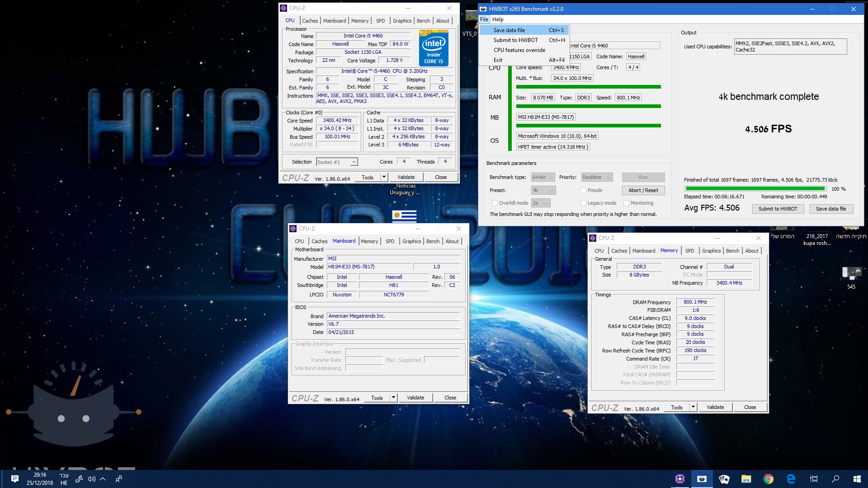Enable Overkill mode checkbox

pyautogui.click(x=495, y=203)
